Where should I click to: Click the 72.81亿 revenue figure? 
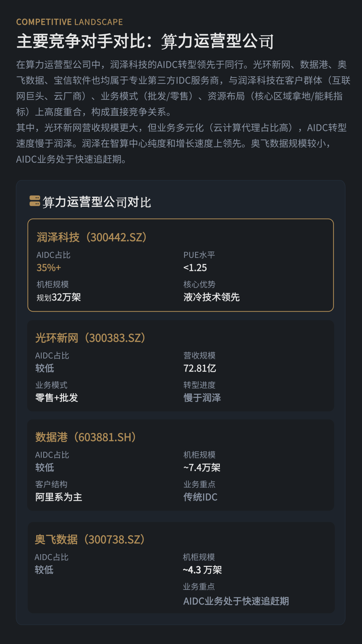point(200,368)
